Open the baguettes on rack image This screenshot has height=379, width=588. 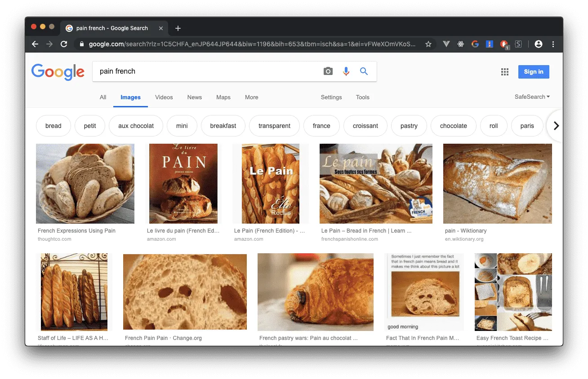click(x=74, y=292)
